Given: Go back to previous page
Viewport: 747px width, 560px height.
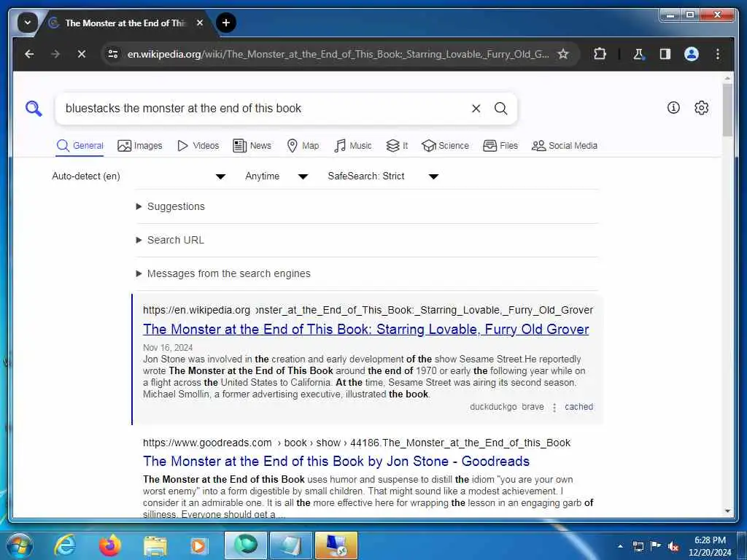Looking at the screenshot, I should coord(29,54).
